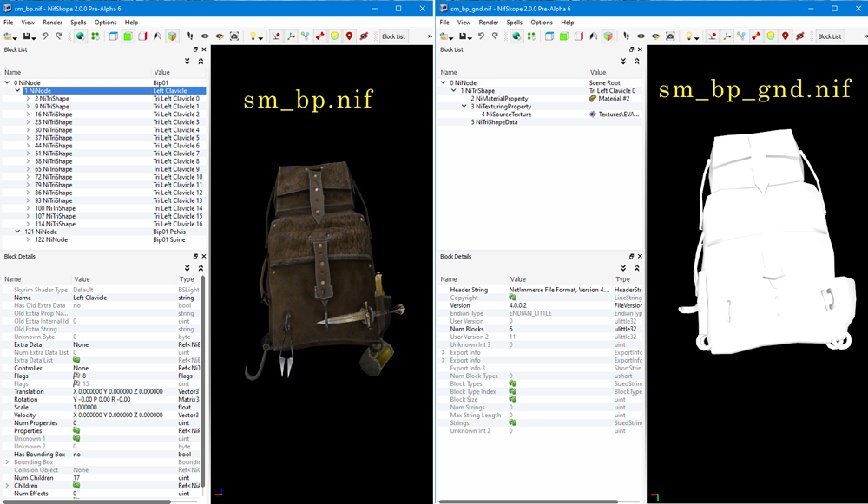Open the Load file icon in sm_bp.nif window

9,36
